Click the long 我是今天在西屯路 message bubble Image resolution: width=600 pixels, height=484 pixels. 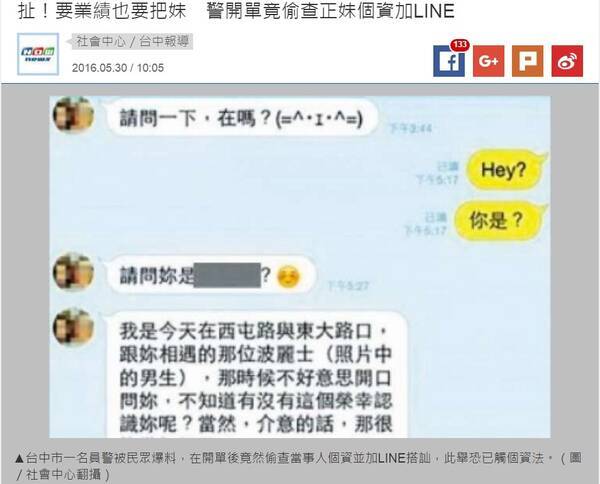pos(256,375)
